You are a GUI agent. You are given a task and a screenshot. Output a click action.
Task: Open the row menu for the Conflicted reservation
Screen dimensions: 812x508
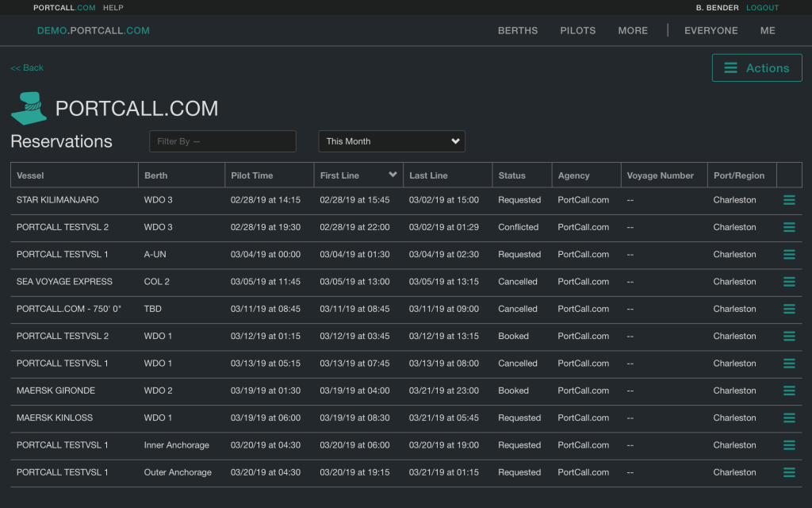click(x=789, y=227)
